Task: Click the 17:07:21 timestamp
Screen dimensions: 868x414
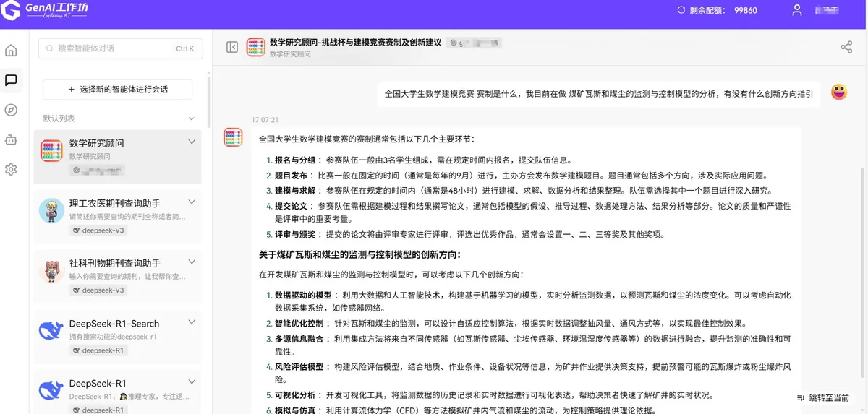Action: (x=265, y=119)
